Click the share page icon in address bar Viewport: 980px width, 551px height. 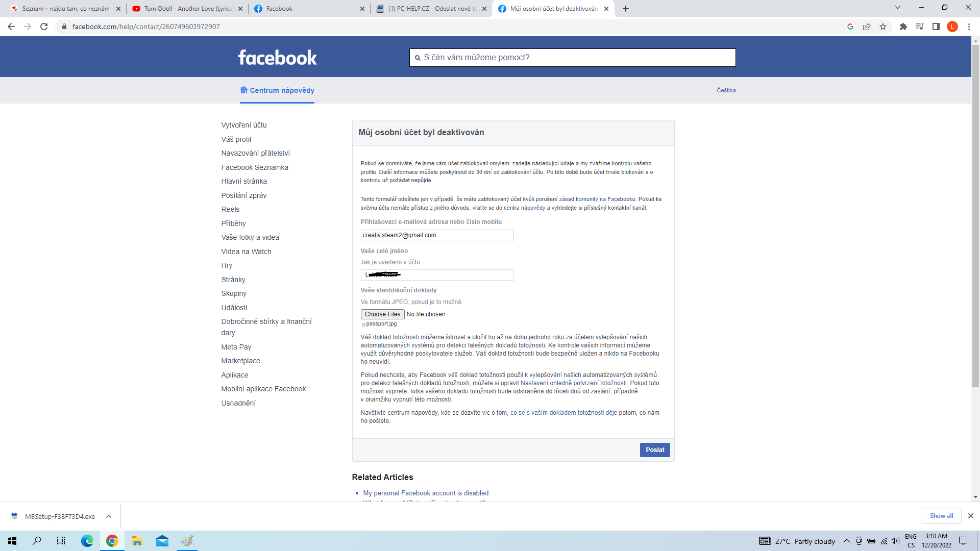867,27
